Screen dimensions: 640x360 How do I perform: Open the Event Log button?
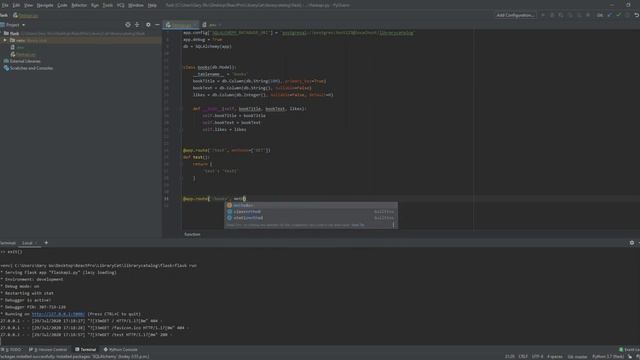(x=630, y=350)
